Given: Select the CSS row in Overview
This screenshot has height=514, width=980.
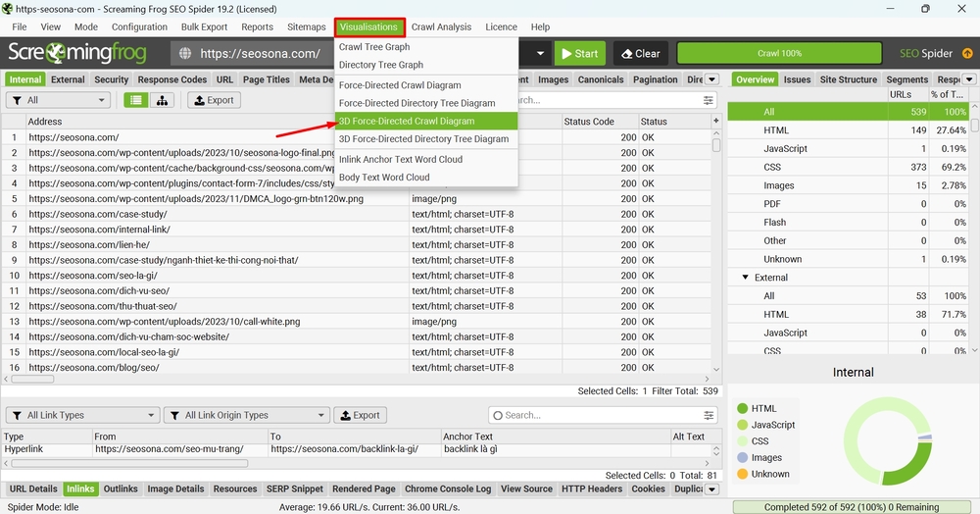Looking at the screenshot, I should pyautogui.click(x=848, y=167).
